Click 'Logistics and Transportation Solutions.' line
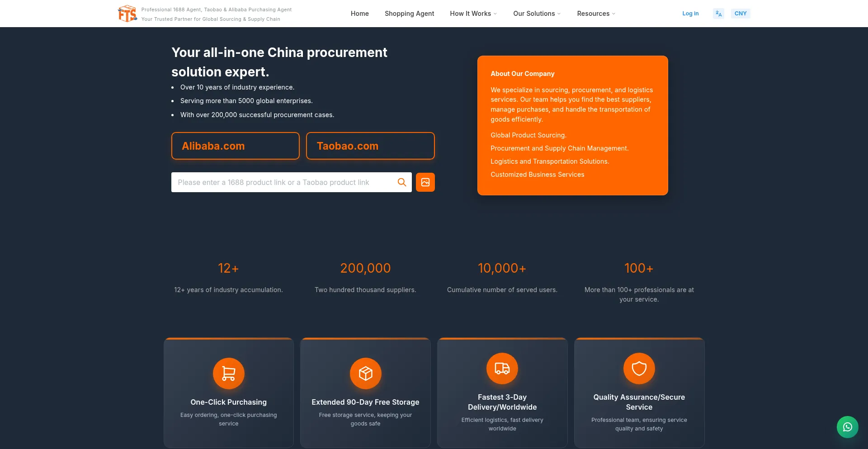Image resolution: width=868 pixels, height=449 pixels. pos(550,161)
